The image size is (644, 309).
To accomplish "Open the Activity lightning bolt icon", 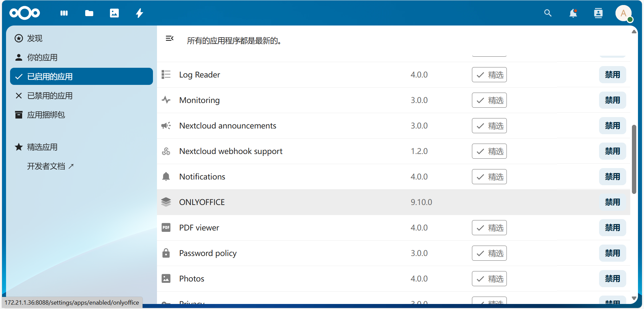I will click(140, 13).
